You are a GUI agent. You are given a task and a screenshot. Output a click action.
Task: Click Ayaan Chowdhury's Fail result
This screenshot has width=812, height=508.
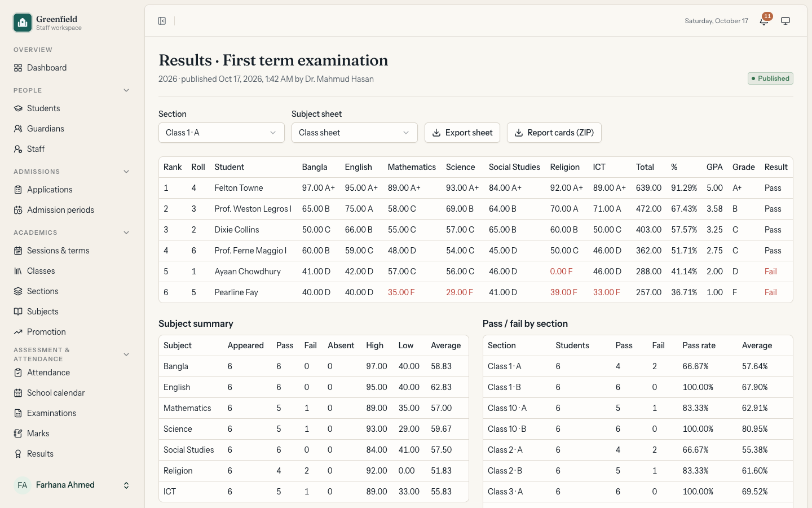coord(771,271)
